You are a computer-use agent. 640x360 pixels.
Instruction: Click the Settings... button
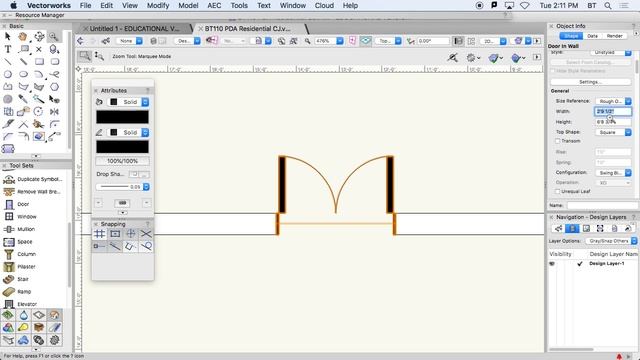[x=591, y=82]
